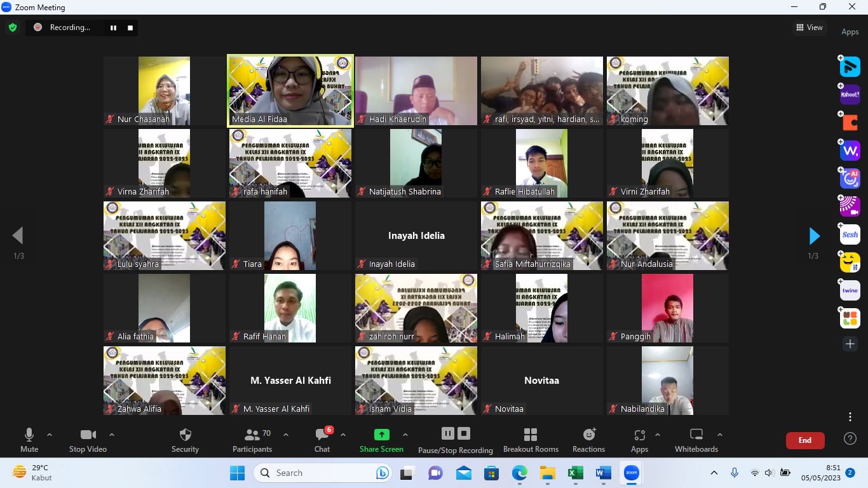Expand video options arrow beside Stop Video
This screenshot has width=868, height=488.
(x=112, y=435)
